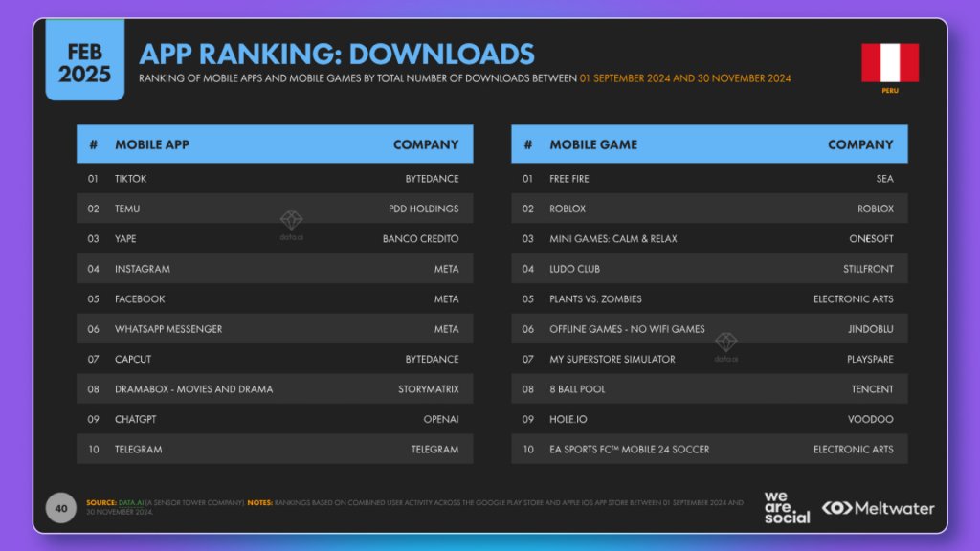Click the MOBILE APP column header
Screen dimensions: 980x551
pyautogui.click(x=152, y=144)
